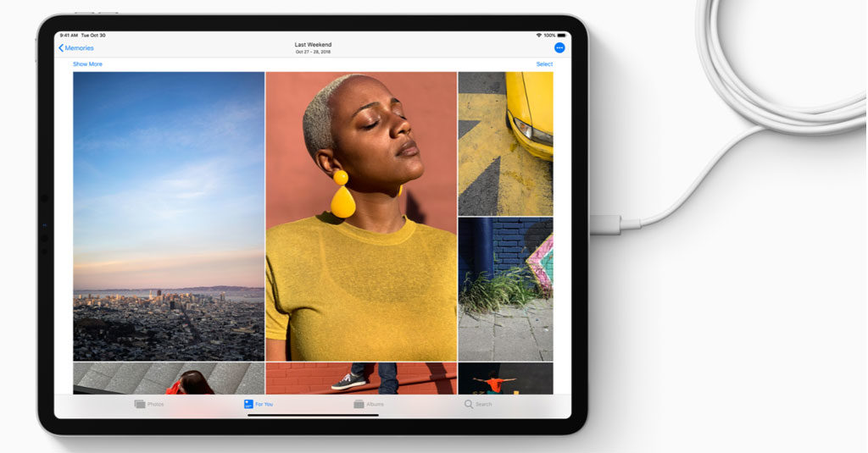868x453 pixels.
Task: Switch to the For You tab
Action: pos(259,405)
